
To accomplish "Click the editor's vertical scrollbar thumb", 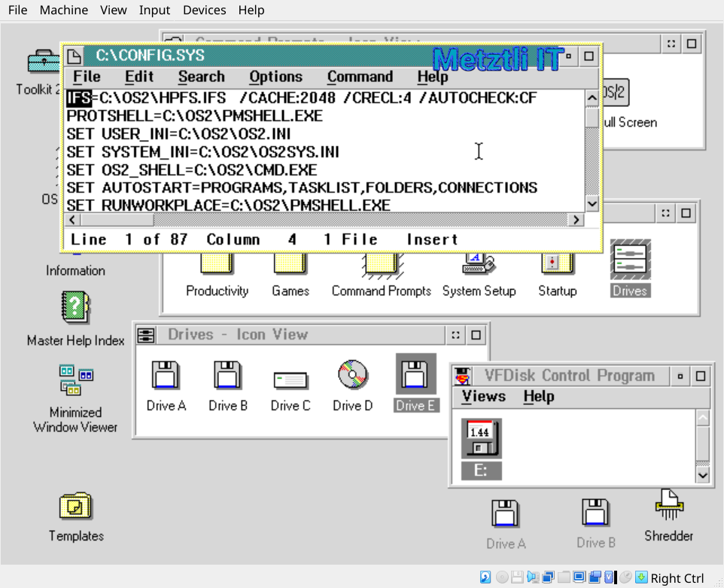I will 592,117.
